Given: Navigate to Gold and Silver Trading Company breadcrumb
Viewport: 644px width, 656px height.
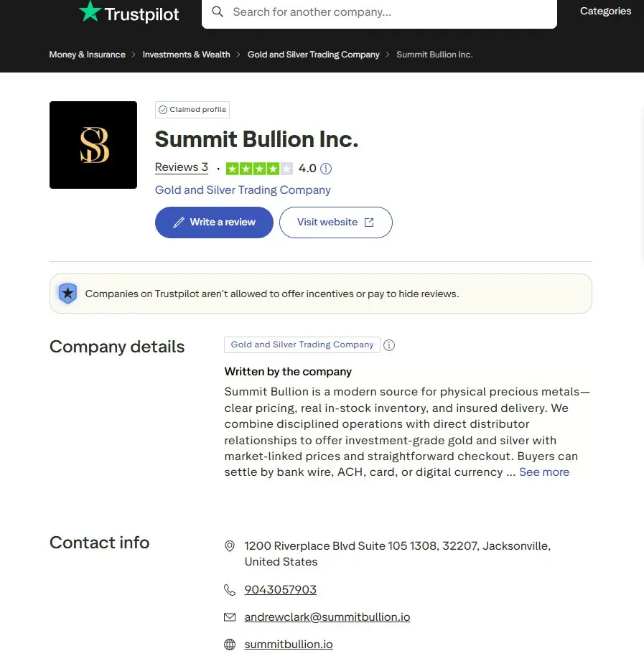Looking at the screenshot, I should point(313,55).
